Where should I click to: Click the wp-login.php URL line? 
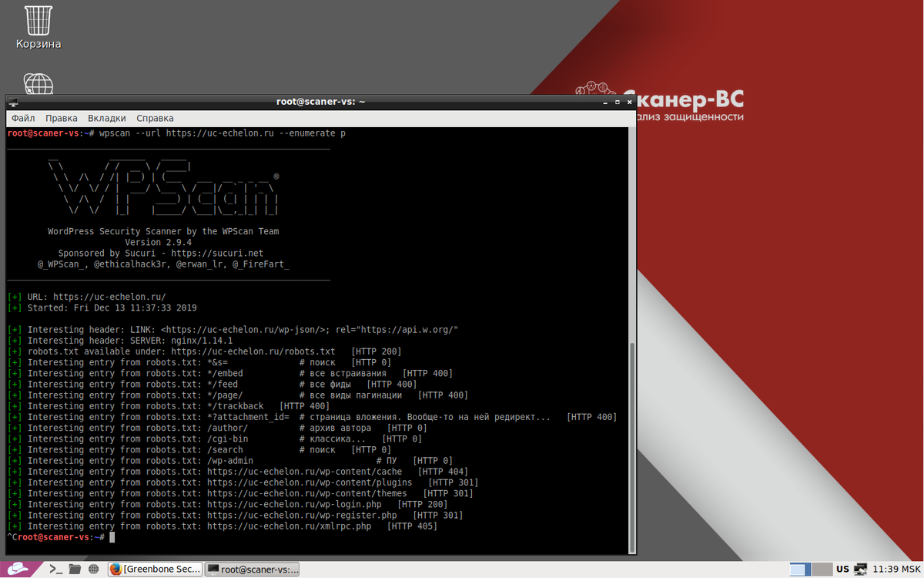tap(227, 504)
